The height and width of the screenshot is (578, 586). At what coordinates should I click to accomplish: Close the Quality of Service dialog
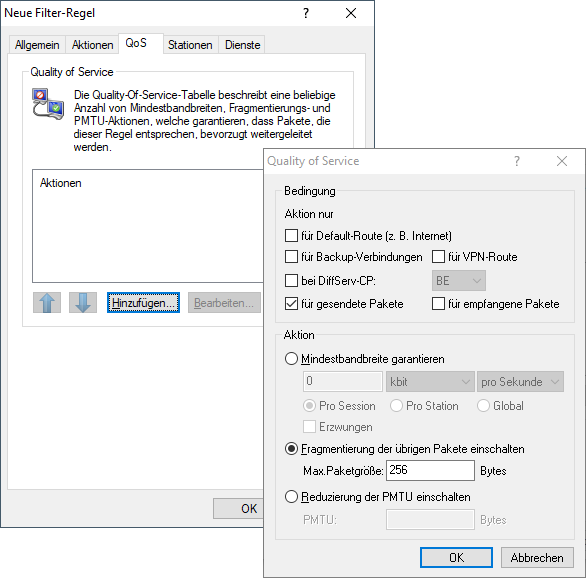562,161
